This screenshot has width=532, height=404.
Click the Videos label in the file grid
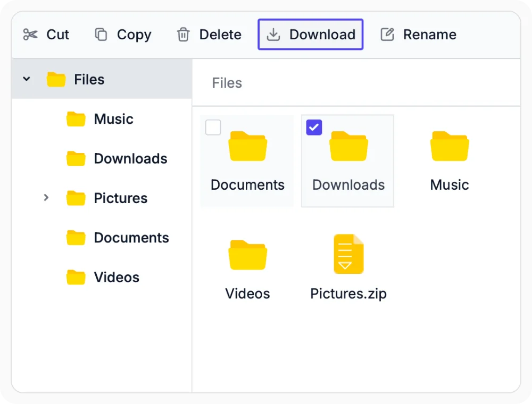(x=248, y=294)
